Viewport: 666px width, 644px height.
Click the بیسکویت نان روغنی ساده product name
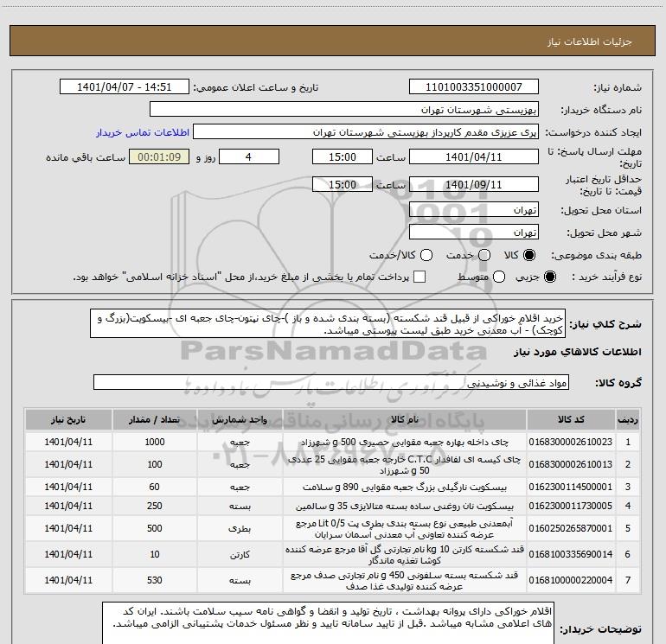pos(405,506)
